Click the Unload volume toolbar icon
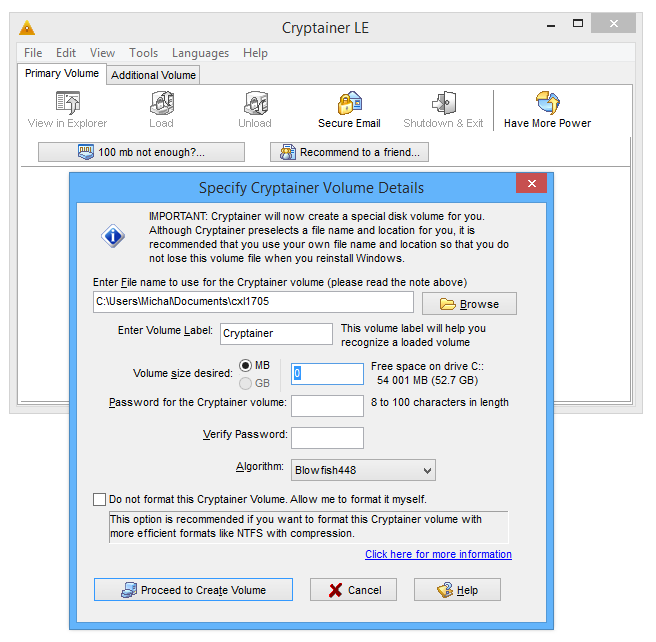 click(256, 102)
